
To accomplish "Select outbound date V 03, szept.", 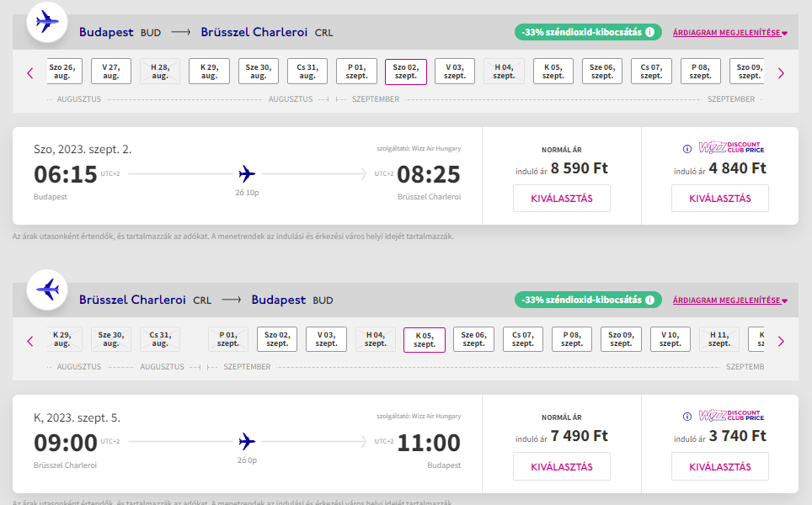I will [x=455, y=72].
